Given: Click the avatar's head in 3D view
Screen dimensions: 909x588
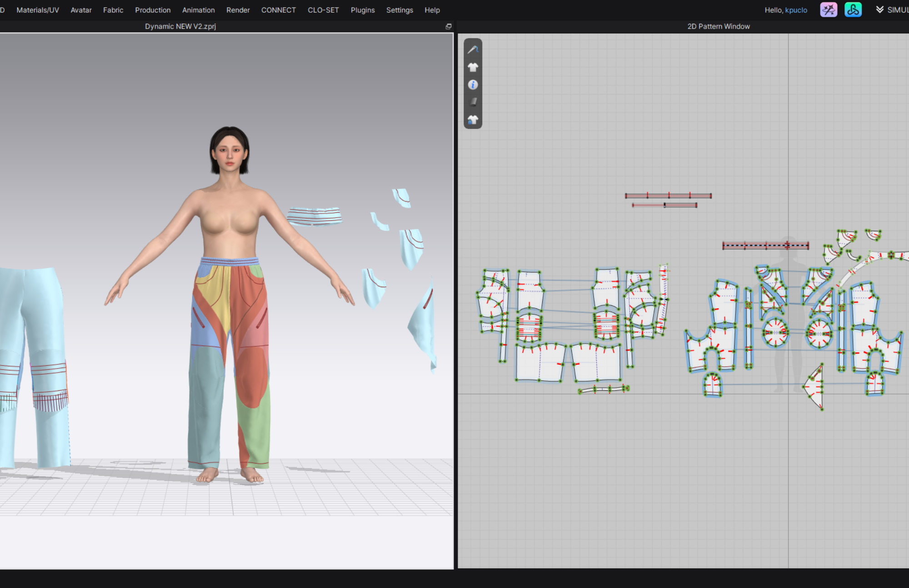Looking at the screenshot, I should pyautogui.click(x=230, y=150).
